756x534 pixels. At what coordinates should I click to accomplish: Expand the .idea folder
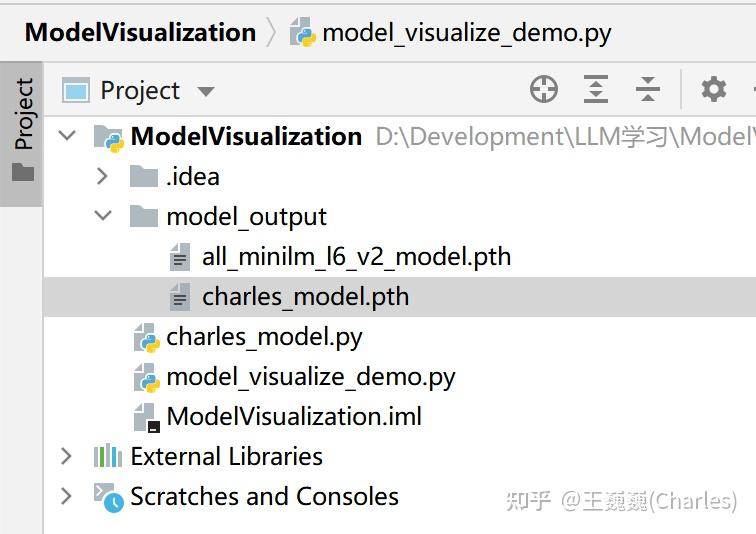[102, 177]
